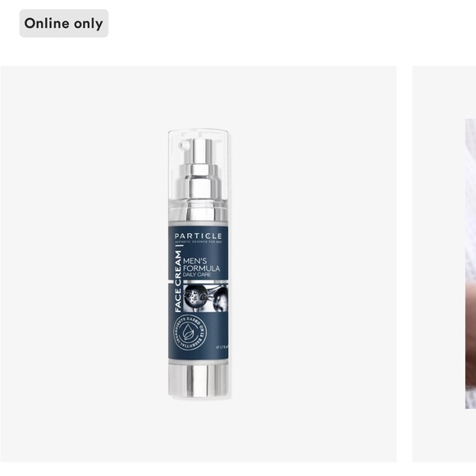The image size is (476, 476).
Task: Click the MEN'S FORMULA text on bottle
Action: [x=201, y=265]
